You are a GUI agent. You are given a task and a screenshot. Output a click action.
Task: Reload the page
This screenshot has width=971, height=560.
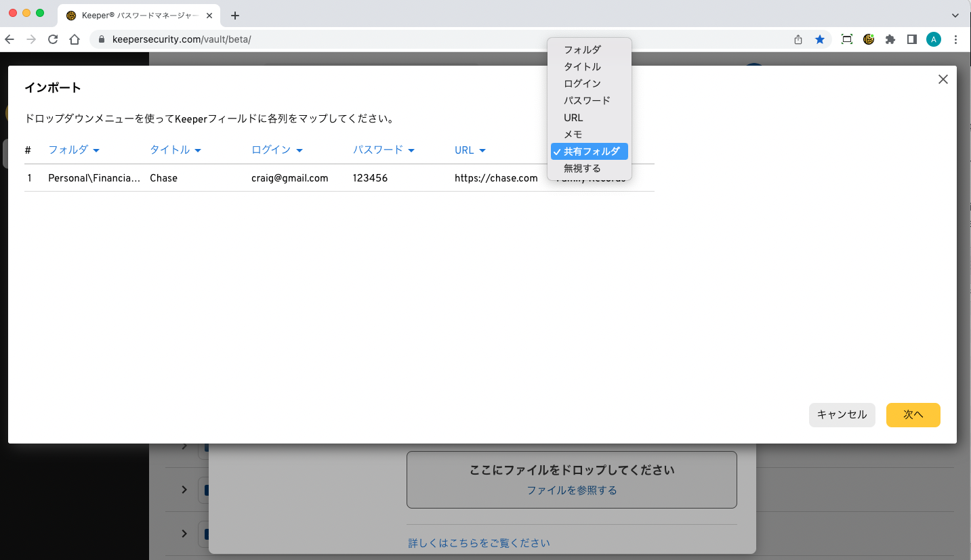coord(53,39)
